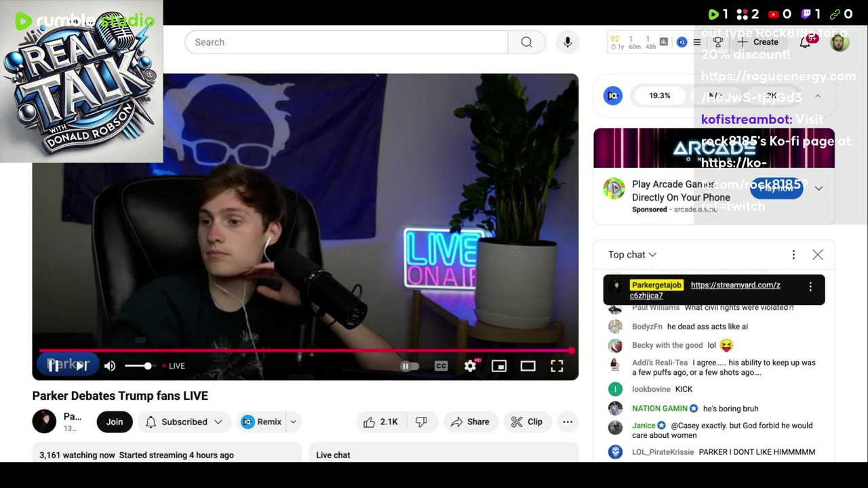Jump to LIVE in the player
This screenshot has width=868, height=488.
point(174,366)
